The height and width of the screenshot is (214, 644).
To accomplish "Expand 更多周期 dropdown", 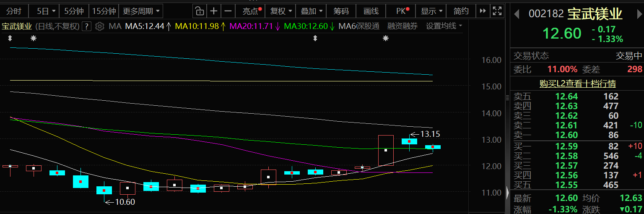I will (141, 11).
